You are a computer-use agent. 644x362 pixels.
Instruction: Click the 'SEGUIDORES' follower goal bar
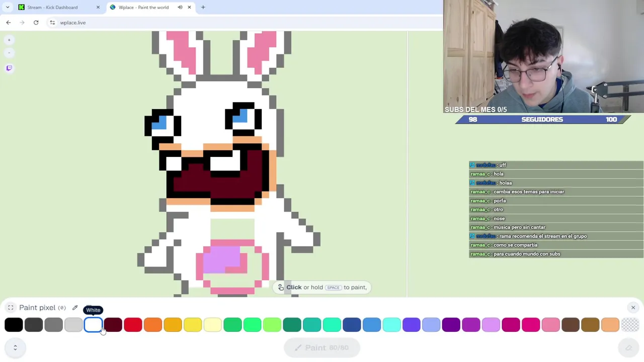542,120
